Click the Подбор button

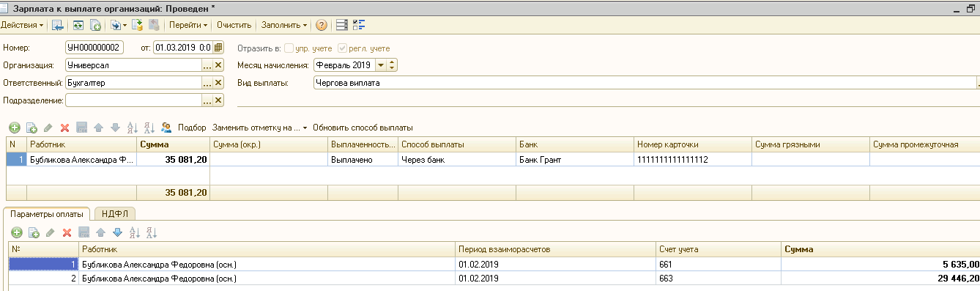pyautogui.click(x=192, y=128)
